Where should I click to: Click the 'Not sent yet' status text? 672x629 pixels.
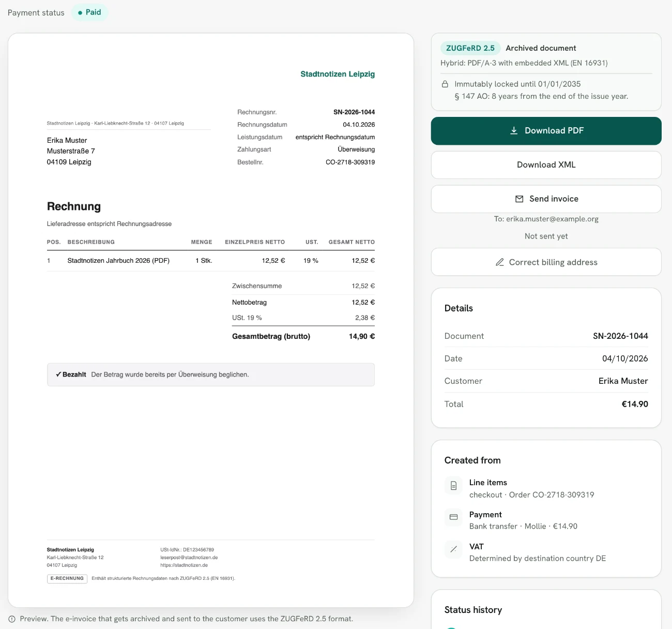click(546, 236)
